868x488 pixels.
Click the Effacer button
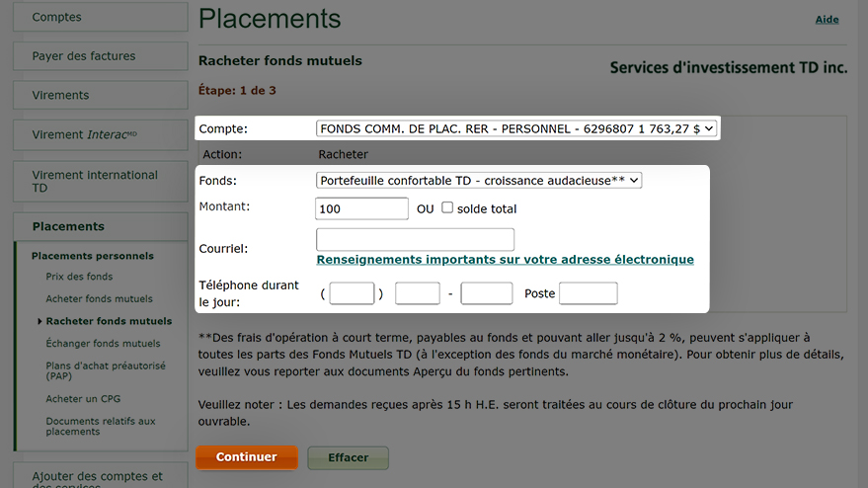point(349,457)
